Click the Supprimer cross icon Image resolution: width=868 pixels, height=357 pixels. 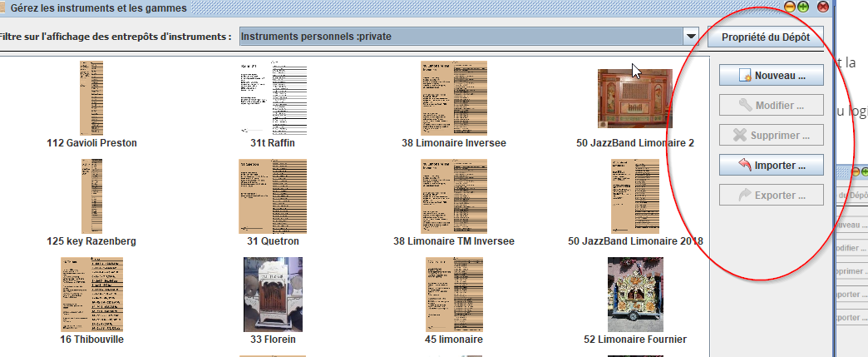click(x=740, y=136)
